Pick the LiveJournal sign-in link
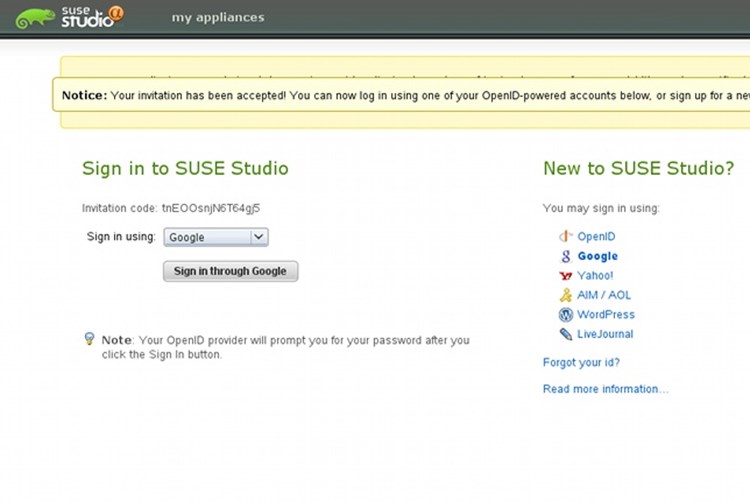750x501 pixels. click(605, 334)
